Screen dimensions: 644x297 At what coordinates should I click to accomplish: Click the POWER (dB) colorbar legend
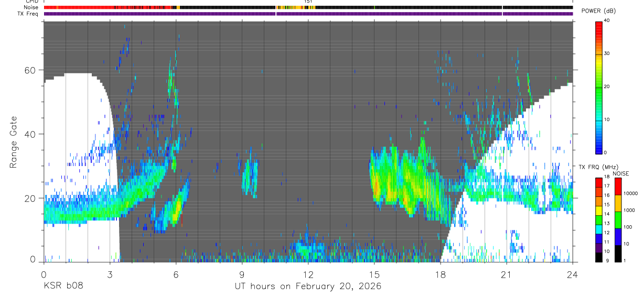tap(599, 87)
